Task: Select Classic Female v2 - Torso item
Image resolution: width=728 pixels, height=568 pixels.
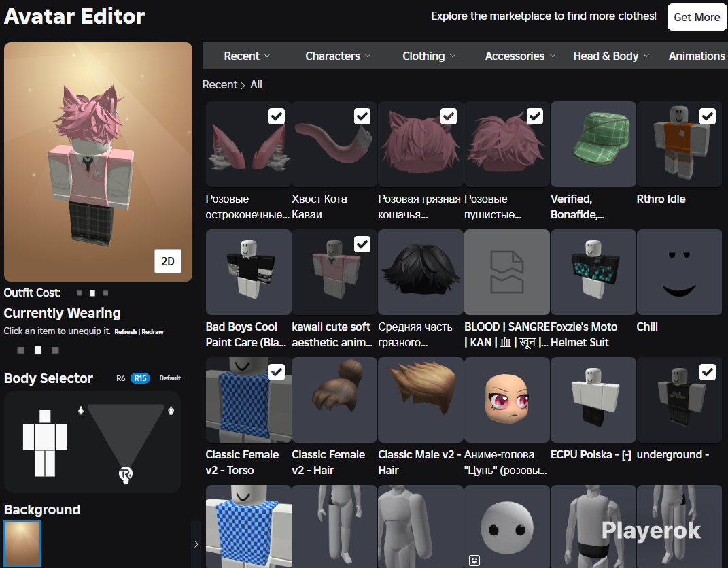Action: (x=248, y=400)
